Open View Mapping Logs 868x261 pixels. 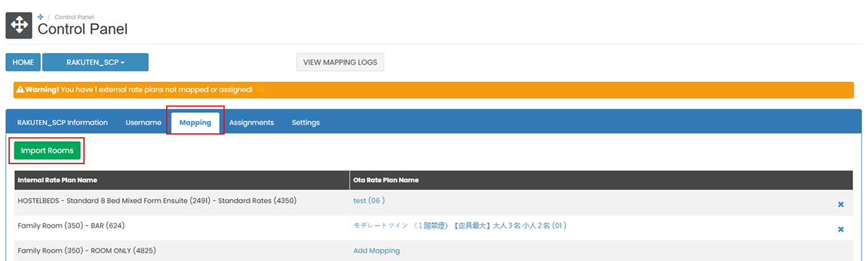click(x=340, y=62)
